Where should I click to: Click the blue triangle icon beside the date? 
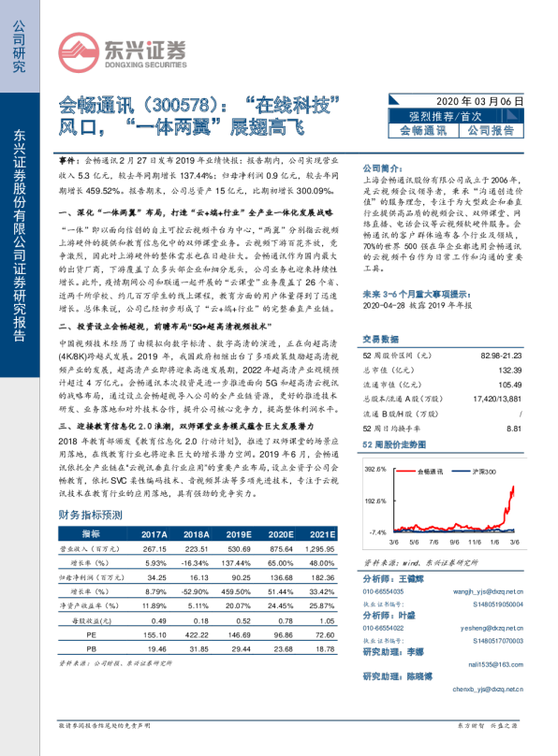click(x=394, y=99)
